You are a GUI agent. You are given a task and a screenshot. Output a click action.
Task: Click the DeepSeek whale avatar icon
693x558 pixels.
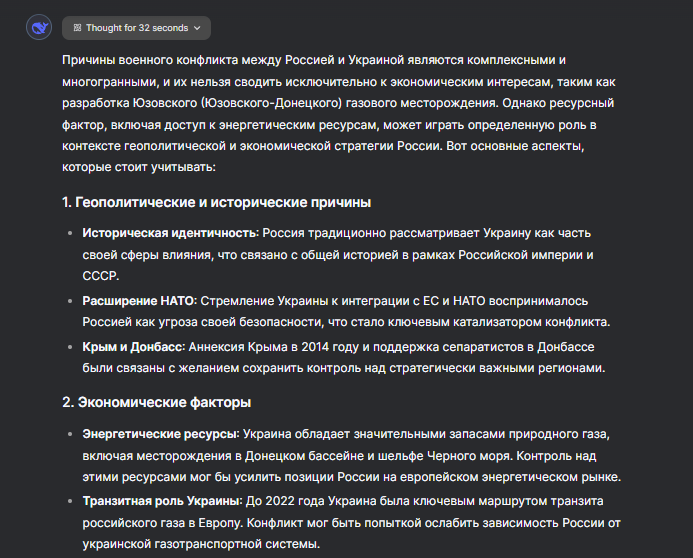tap(39, 28)
